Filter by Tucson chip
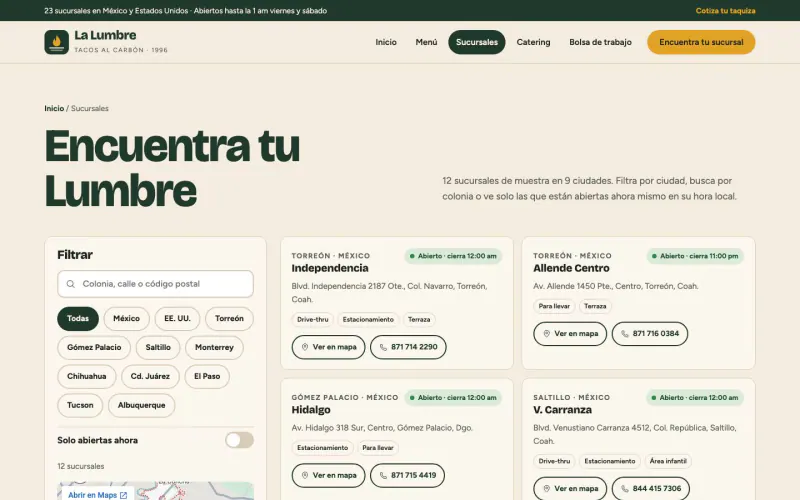This screenshot has height=500, width=800. [80, 406]
